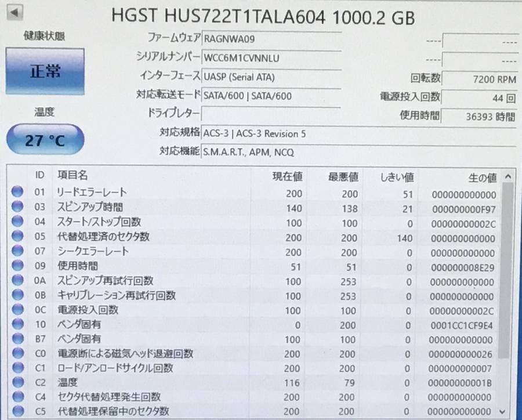Click status orb for ID B7 ベンダ固有
The height and width of the screenshot is (420, 522).
17,338
